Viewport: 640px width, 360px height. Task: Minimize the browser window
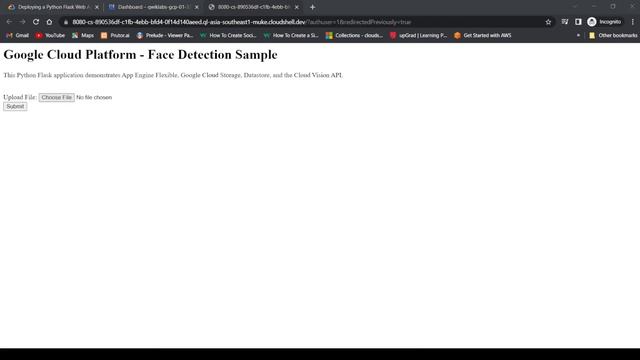[x=594, y=7]
